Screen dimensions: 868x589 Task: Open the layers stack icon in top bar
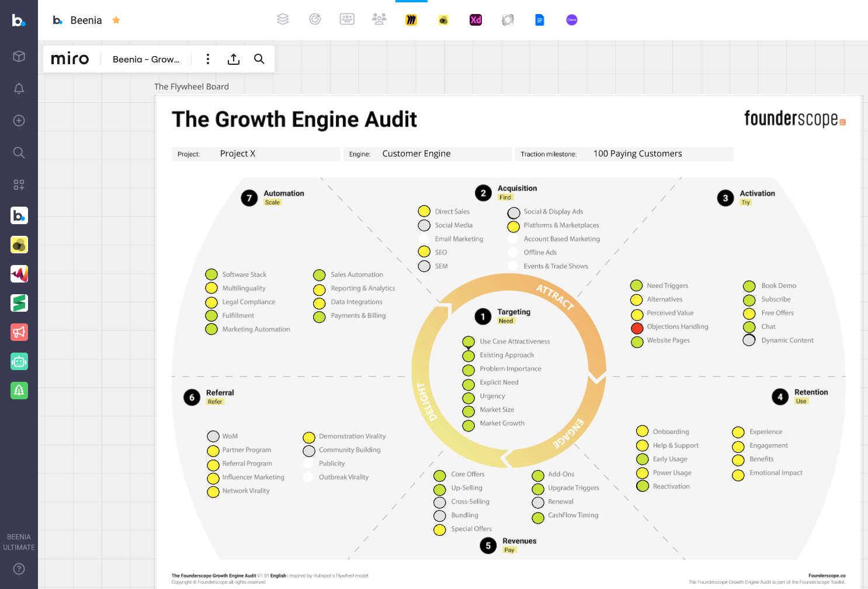click(283, 19)
